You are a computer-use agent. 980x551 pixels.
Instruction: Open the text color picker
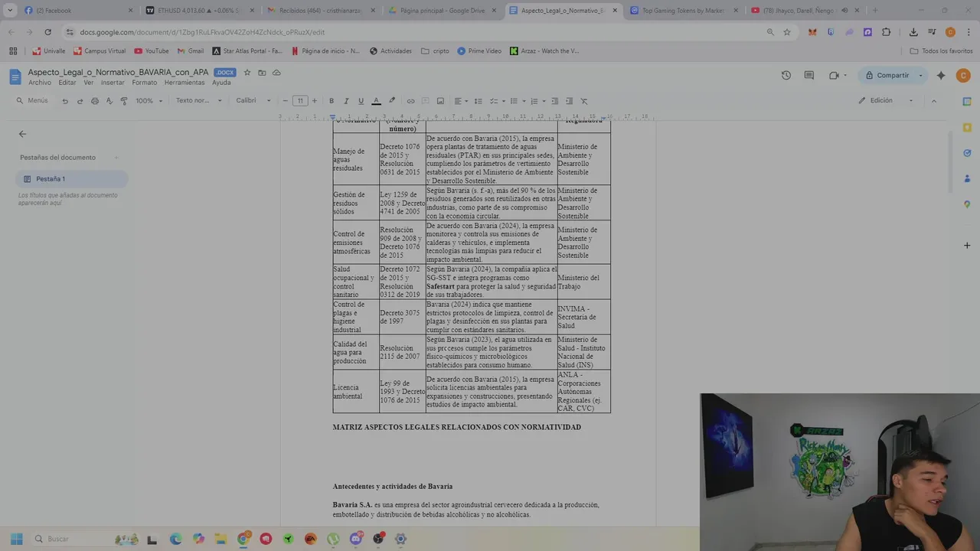point(376,101)
